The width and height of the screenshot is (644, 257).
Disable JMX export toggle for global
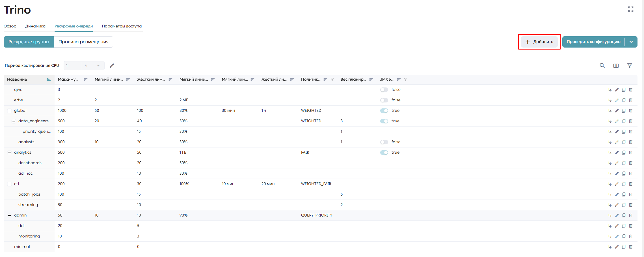click(384, 111)
